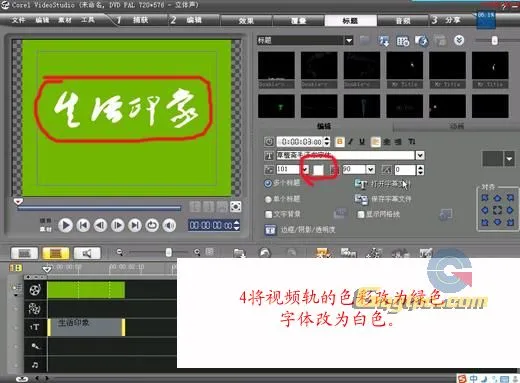Enable the 显示网格线 checkbox

(360, 214)
